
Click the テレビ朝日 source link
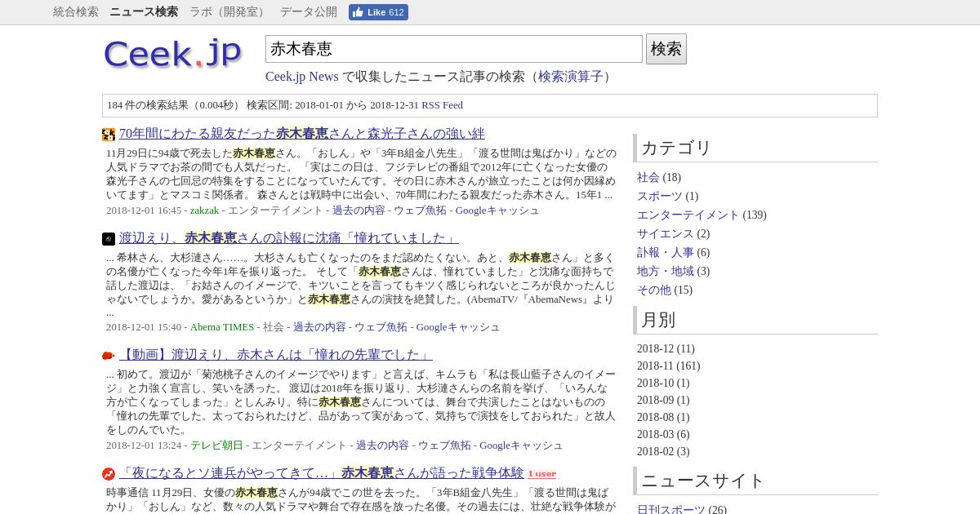216,445
